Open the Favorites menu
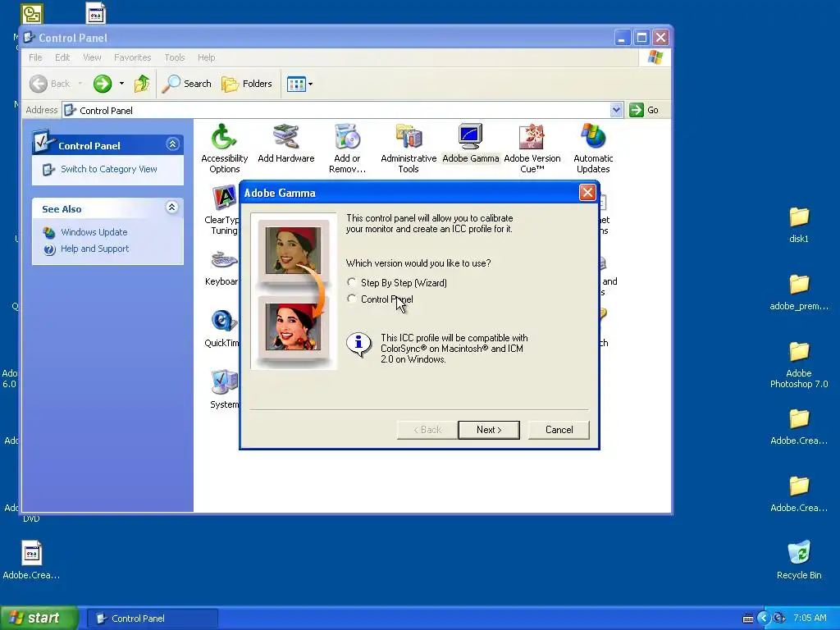 coord(132,57)
